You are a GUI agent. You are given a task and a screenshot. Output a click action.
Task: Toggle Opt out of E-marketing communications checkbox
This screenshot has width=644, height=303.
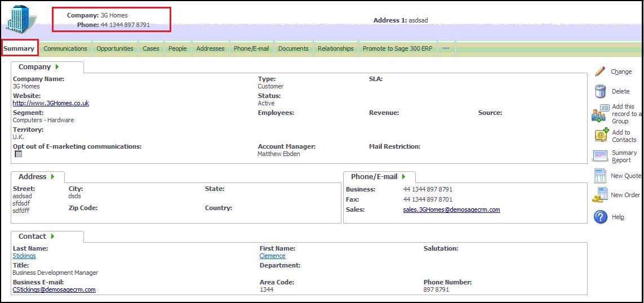(18, 154)
